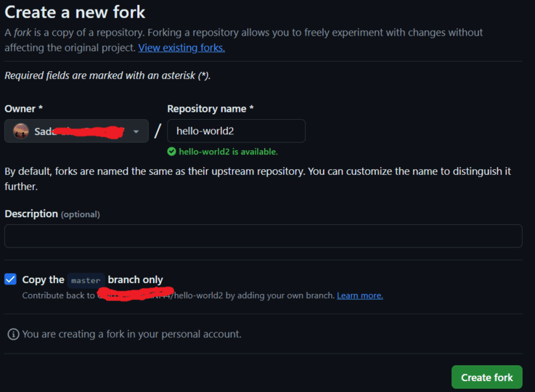This screenshot has width=535, height=392.
Task: Click the green availability checkmark icon
Action: pos(171,152)
